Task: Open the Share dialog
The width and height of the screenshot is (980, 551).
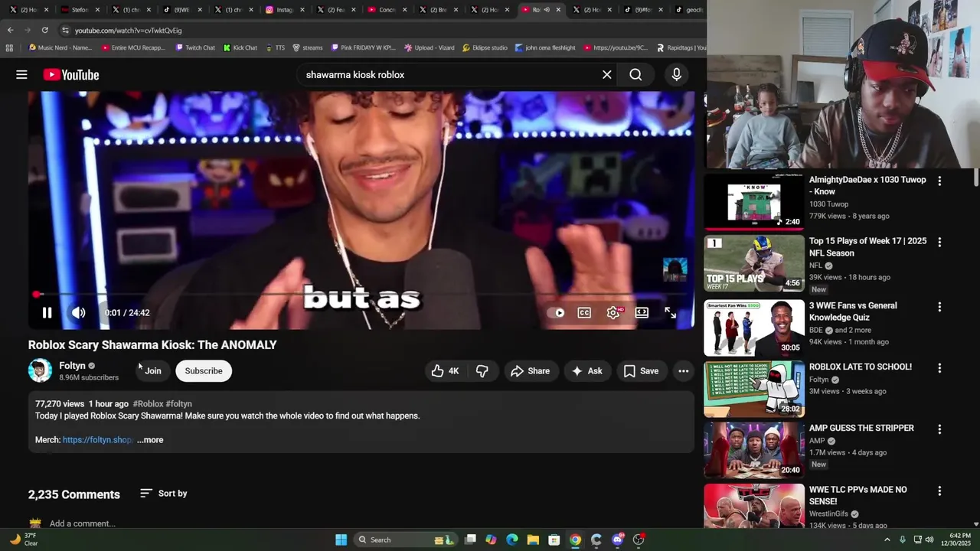Action: point(530,370)
